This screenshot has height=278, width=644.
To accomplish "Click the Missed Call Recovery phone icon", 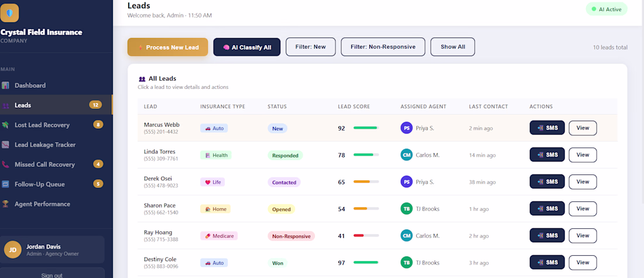I will click(5, 164).
